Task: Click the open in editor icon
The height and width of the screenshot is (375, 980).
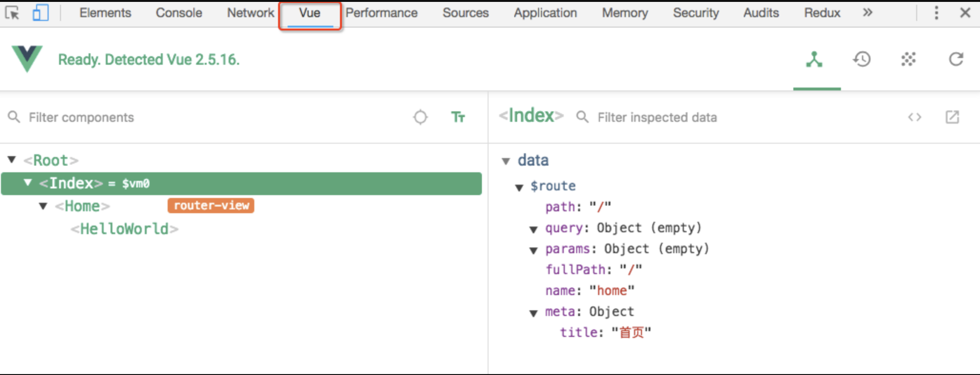Action: pyautogui.click(x=952, y=117)
